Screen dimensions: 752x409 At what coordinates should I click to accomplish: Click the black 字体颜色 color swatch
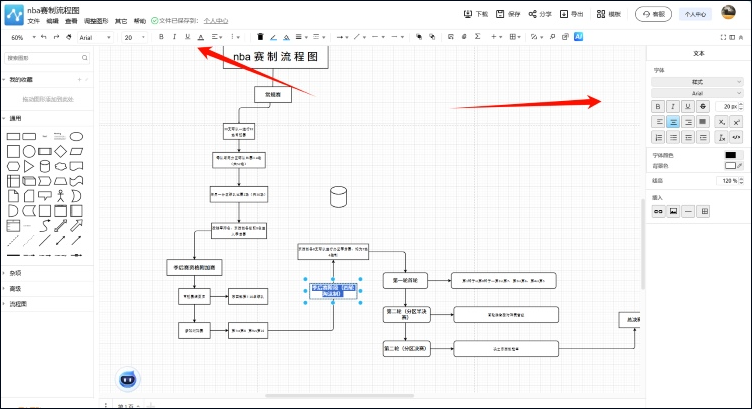(x=731, y=155)
